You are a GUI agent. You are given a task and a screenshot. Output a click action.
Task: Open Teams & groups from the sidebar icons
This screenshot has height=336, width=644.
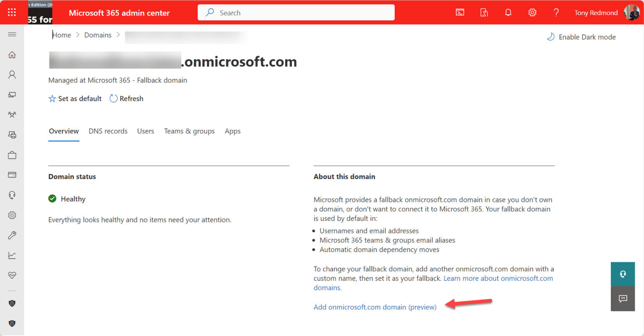pos(12,114)
